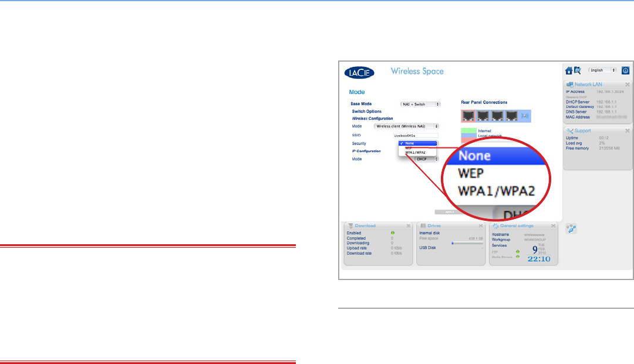Open the Switch Options link

[x=367, y=112]
